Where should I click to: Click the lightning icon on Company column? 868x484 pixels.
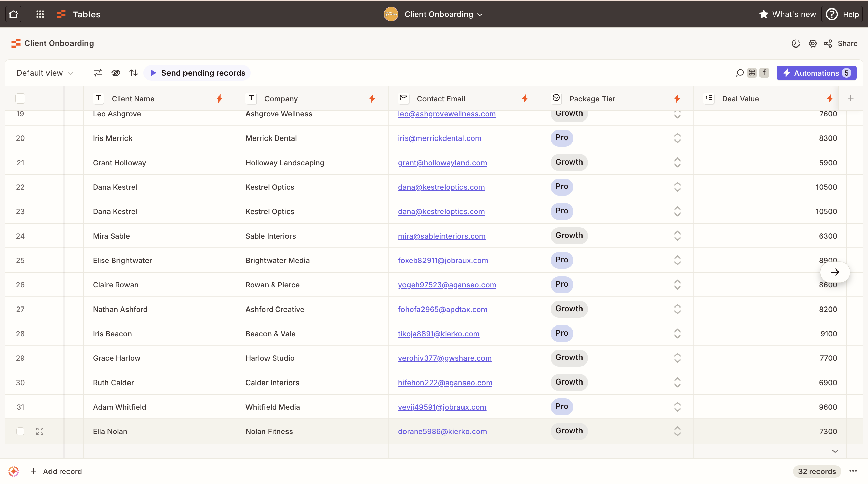[372, 99]
